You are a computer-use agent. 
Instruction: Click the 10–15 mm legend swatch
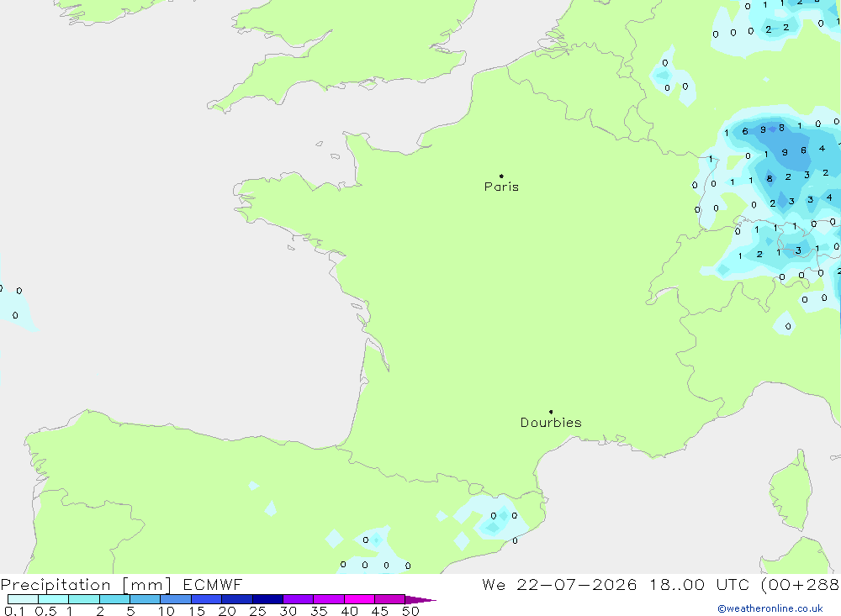[x=176, y=599]
